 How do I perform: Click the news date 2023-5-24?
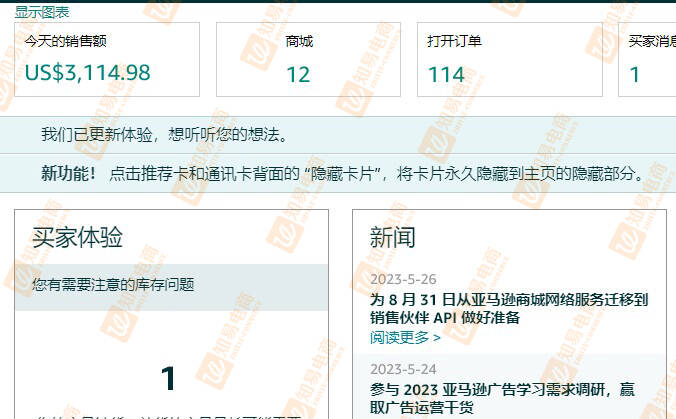[403, 369]
